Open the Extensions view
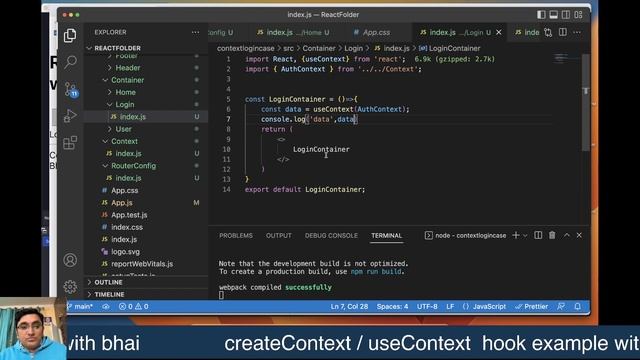The width and height of the screenshot is (640, 360). [x=70, y=142]
